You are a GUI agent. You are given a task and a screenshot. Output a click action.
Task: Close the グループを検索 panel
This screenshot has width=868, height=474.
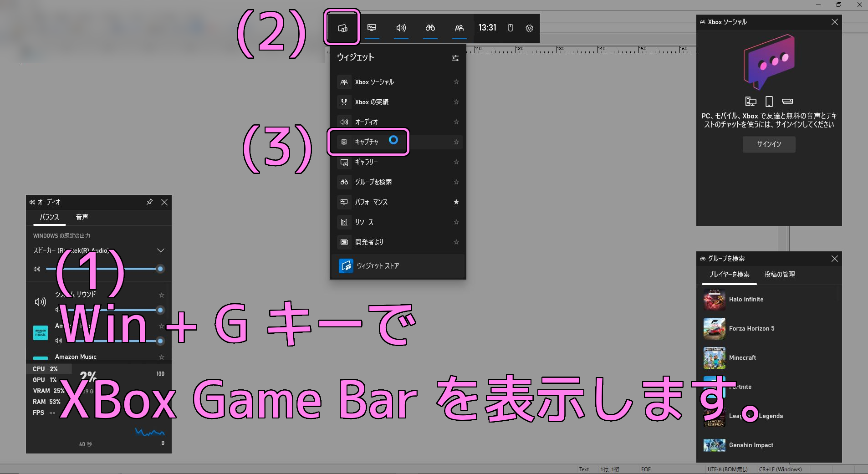tap(834, 259)
